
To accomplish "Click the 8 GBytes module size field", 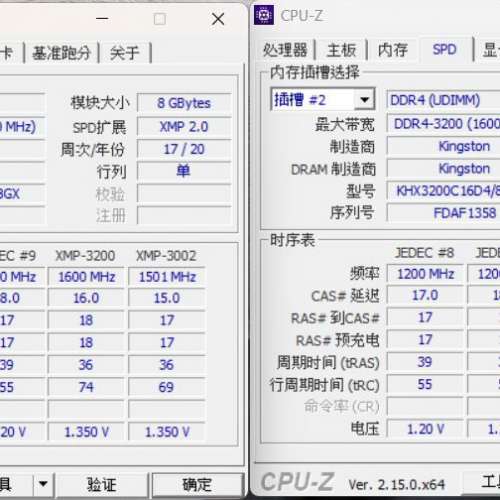I will click(x=184, y=103).
